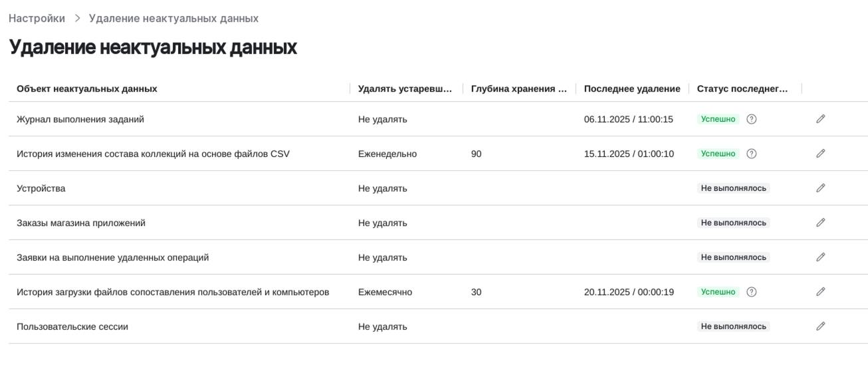Go to Настройки breadcrumb link
The width and height of the screenshot is (868, 373).
tap(37, 19)
